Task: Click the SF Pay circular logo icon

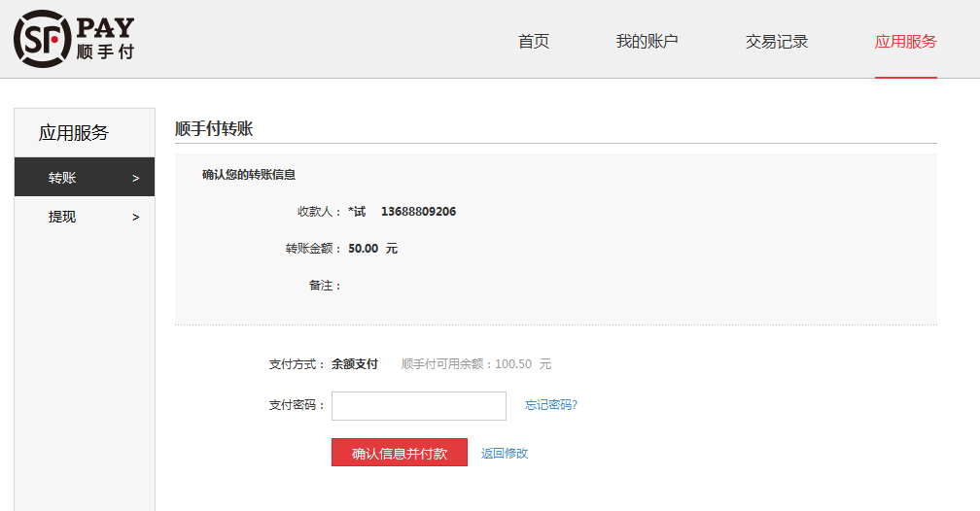Action: 43,39
